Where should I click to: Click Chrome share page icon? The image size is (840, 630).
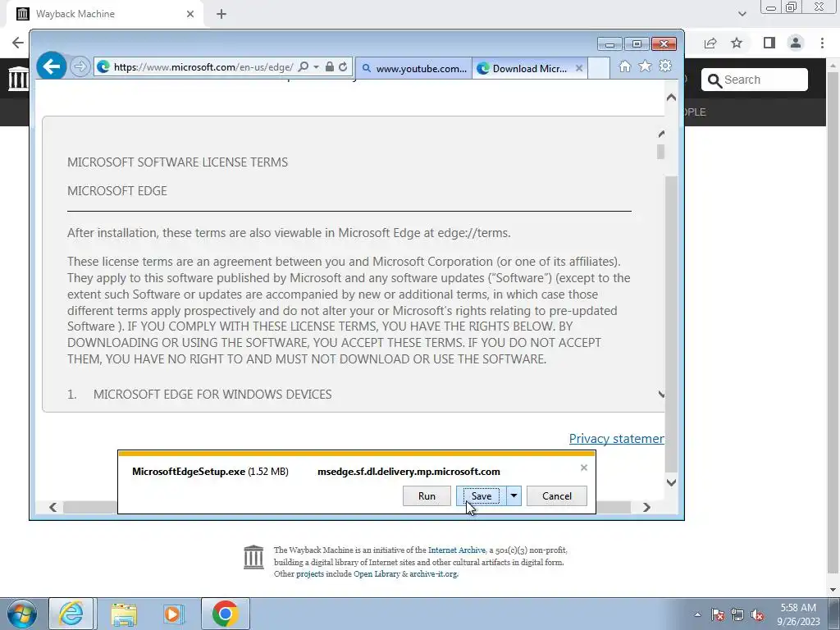pos(710,43)
